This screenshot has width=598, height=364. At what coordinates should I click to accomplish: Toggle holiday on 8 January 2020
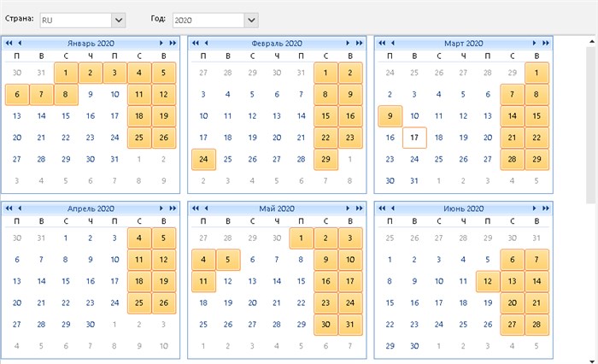click(66, 94)
